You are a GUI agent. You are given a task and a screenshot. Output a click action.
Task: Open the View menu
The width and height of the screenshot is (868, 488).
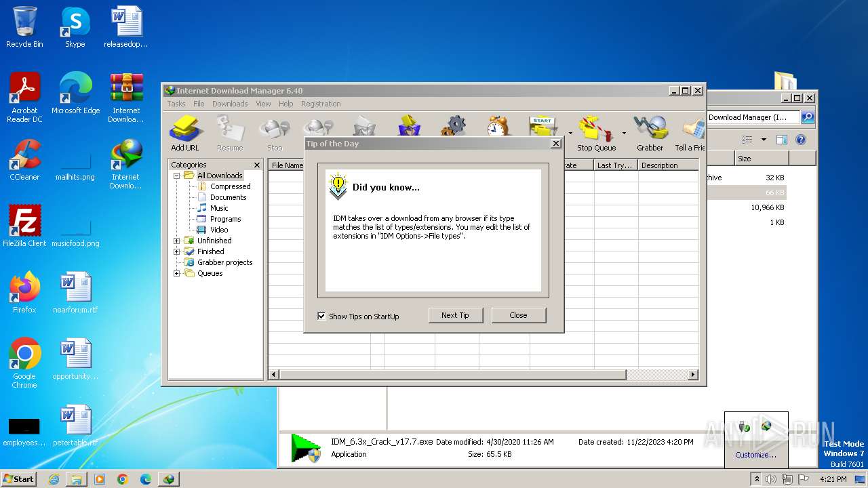(263, 104)
